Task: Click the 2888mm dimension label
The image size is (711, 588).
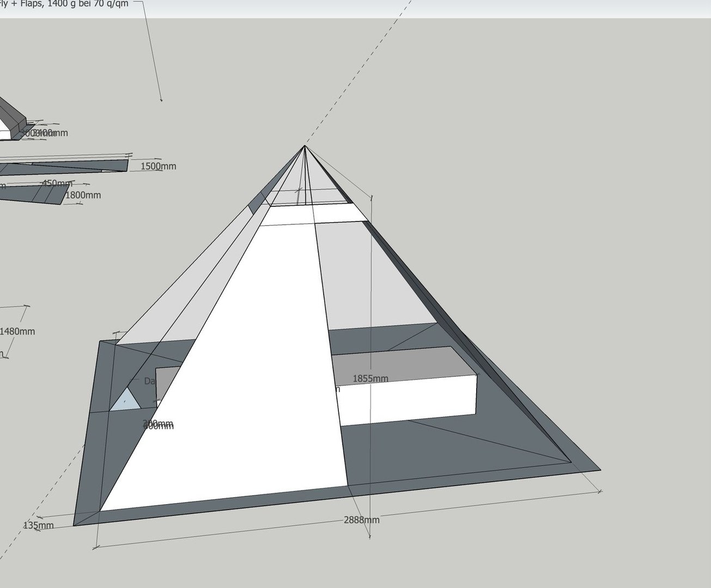Action: click(361, 520)
